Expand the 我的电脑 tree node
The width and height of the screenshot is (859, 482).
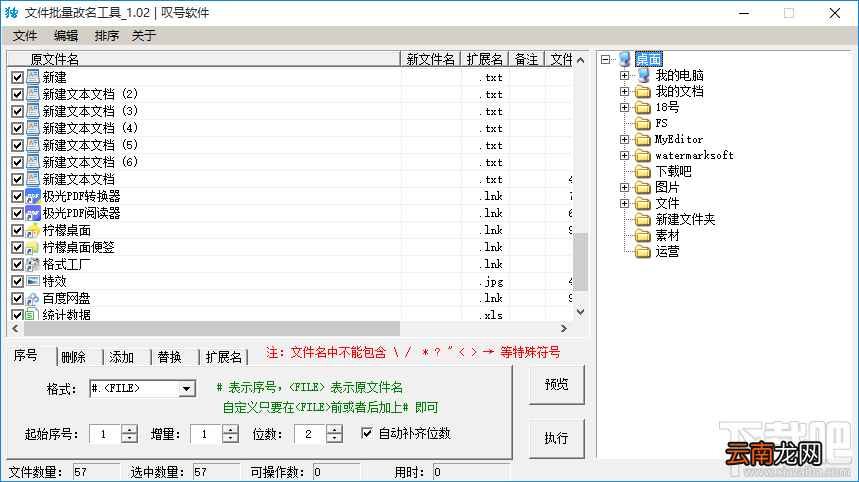pos(624,75)
